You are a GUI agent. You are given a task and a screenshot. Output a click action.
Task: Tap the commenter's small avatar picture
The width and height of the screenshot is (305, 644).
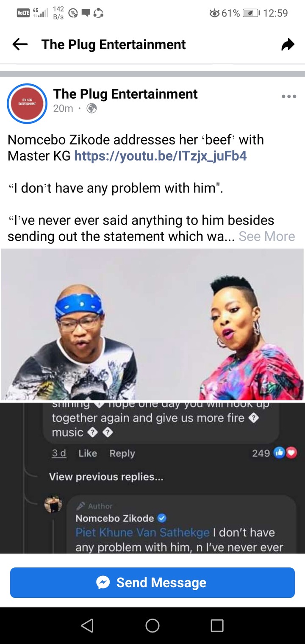click(53, 504)
